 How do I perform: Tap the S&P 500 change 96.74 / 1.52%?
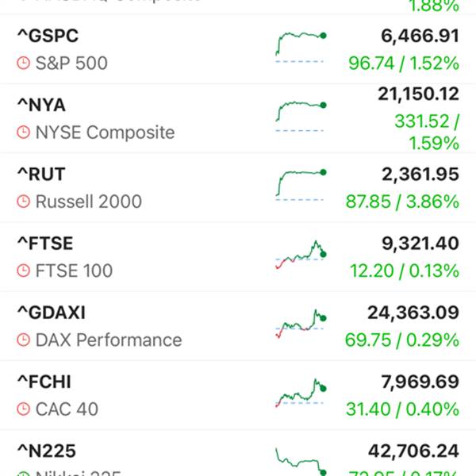pyautogui.click(x=404, y=63)
